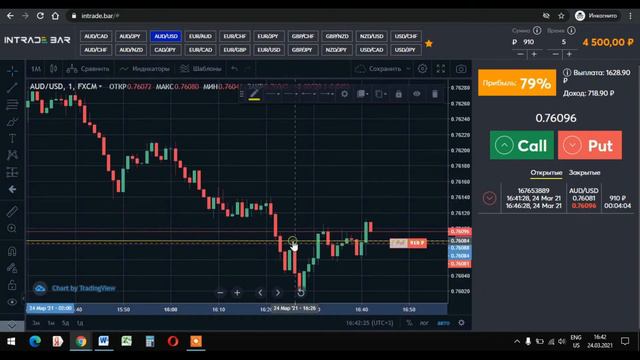Open the Windows Start menu
The width and height of the screenshot is (640, 360).
11,341
